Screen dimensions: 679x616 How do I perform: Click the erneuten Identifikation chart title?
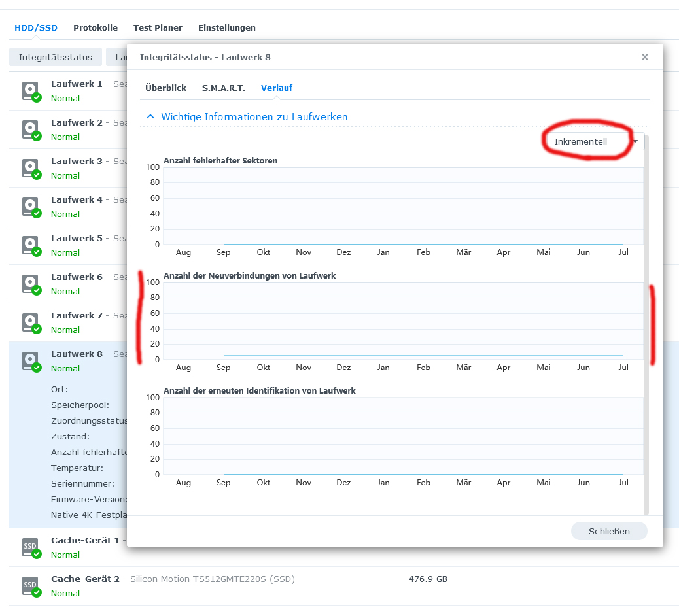pos(260,391)
